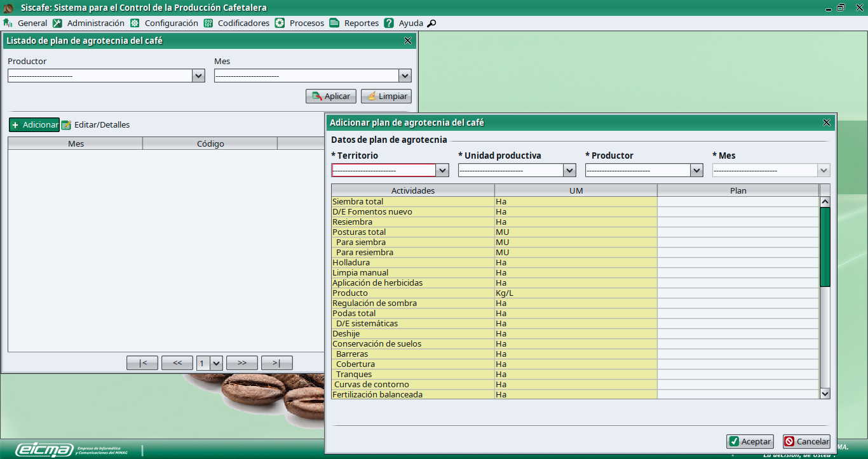Screen dimensions: 868x459
Task: Click the Plan cell for Siembra total
Action: (738, 202)
